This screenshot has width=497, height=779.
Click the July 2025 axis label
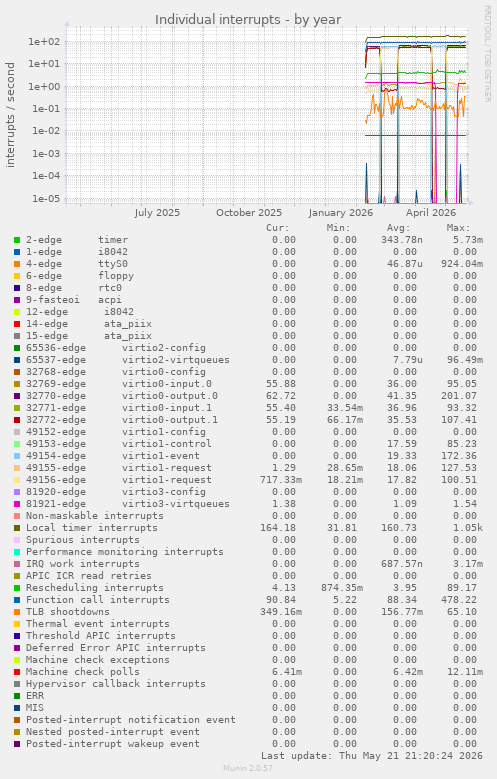pos(157,213)
